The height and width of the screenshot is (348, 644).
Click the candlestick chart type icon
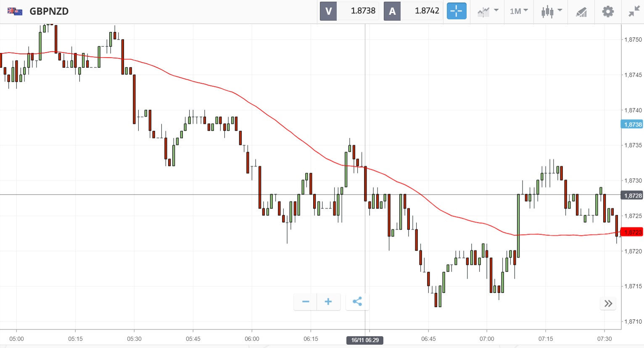point(547,11)
